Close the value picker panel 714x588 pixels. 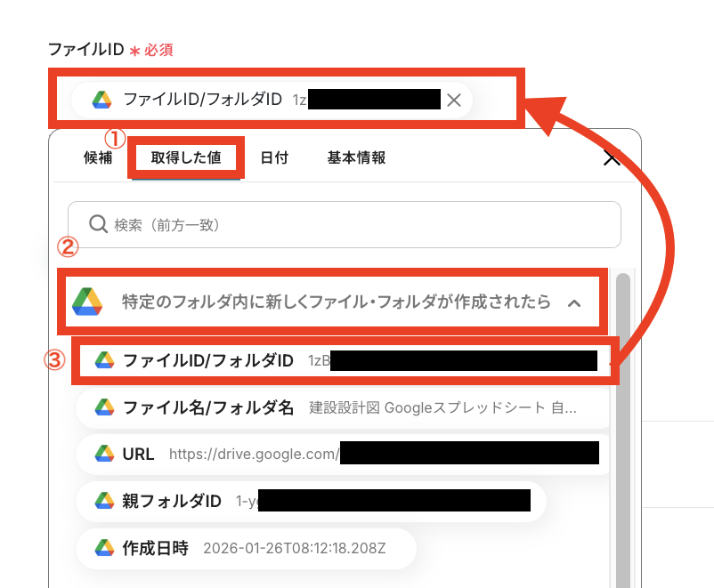click(611, 158)
